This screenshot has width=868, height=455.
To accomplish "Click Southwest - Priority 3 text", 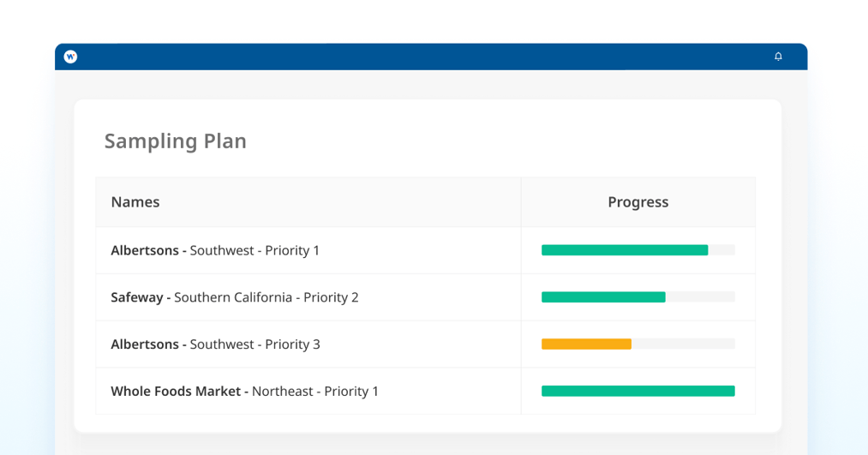I will pyautogui.click(x=254, y=344).
